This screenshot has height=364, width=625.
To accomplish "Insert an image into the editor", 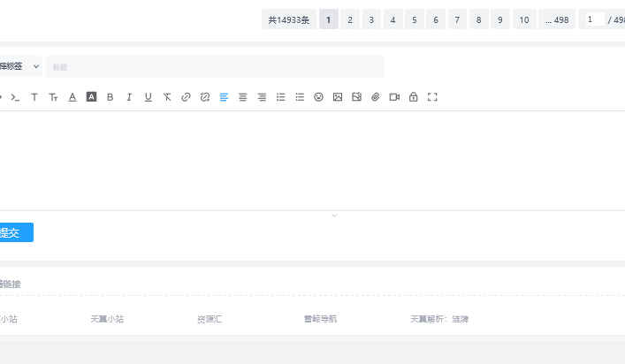I will tap(338, 97).
